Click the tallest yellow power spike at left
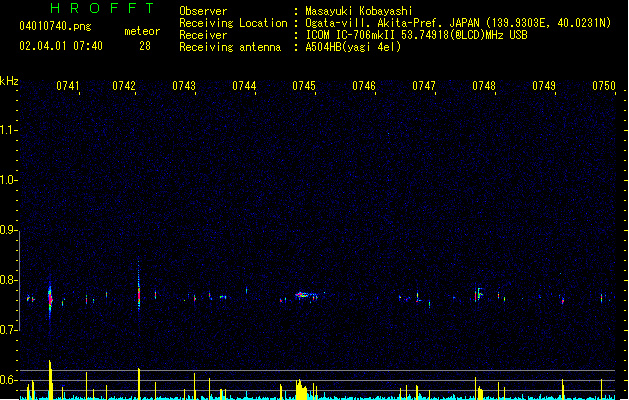The width and height of the screenshot is (629, 400). pyautogui.click(x=51, y=380)
